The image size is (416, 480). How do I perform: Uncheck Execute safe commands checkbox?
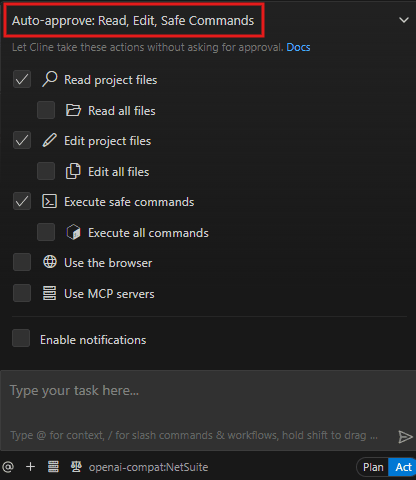click(22, 201)
